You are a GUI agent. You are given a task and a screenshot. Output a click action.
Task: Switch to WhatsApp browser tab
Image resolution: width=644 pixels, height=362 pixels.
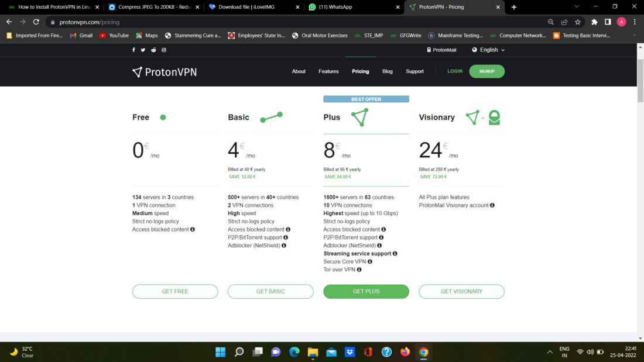(x=354, y=7)
